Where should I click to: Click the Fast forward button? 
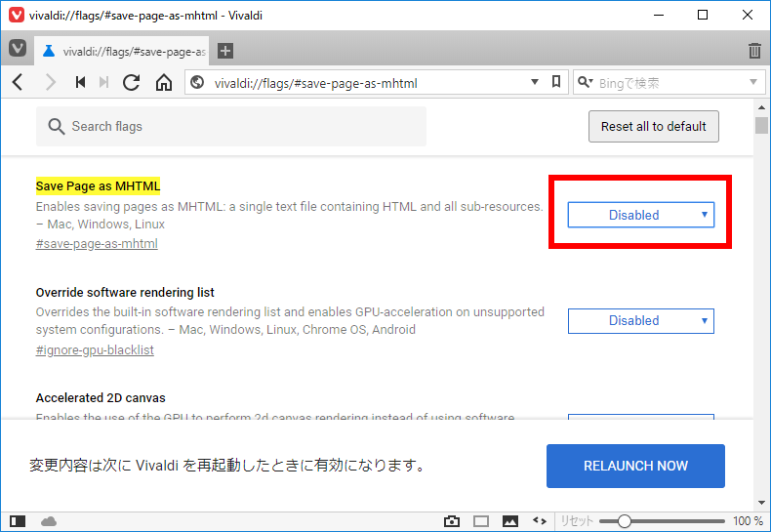coord(103,82)
